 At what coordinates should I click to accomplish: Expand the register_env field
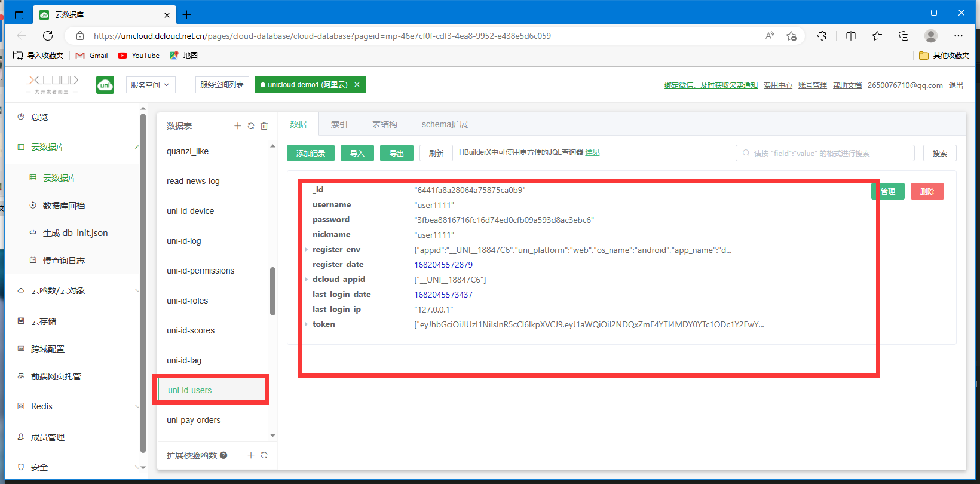(307, 250)
